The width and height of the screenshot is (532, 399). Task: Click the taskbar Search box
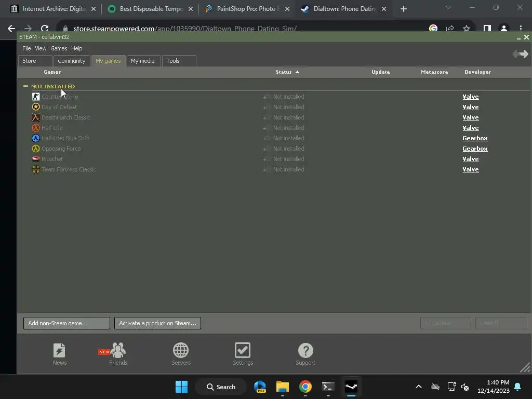tap(220, 387)
